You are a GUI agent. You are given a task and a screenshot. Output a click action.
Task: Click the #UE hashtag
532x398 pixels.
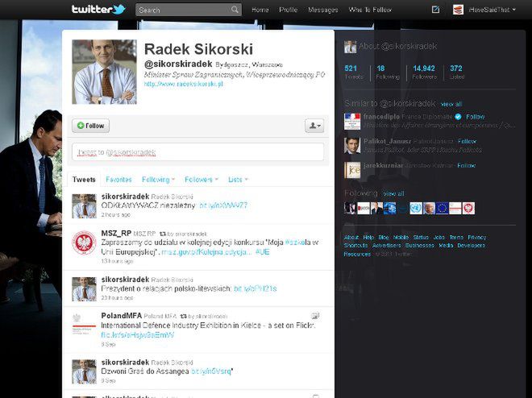click(262, 252)
